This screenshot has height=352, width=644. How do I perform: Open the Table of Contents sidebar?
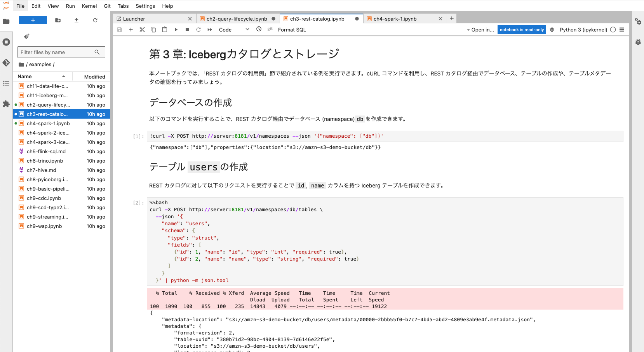tap(6, 83)
